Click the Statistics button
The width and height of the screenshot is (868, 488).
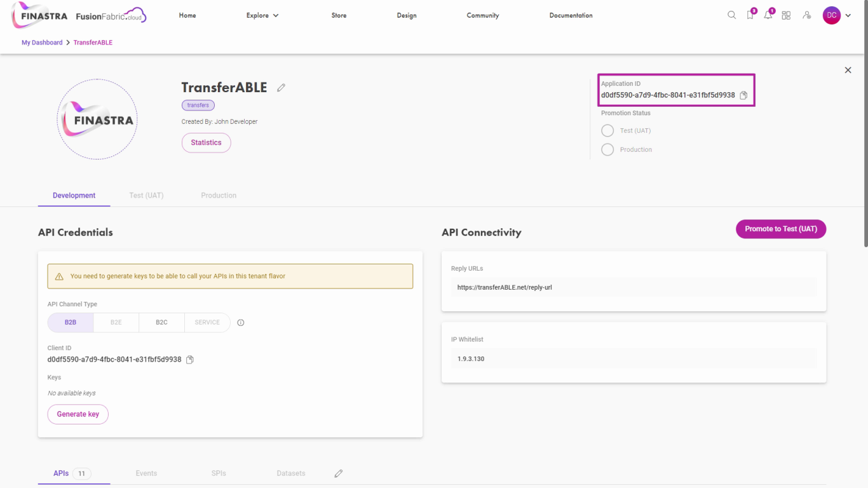[207, 143]
